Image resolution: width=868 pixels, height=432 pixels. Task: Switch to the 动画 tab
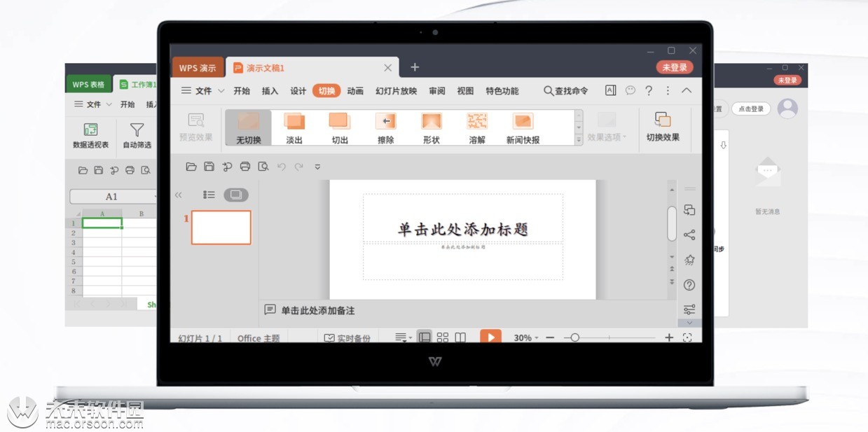click(x=355, y=91)
